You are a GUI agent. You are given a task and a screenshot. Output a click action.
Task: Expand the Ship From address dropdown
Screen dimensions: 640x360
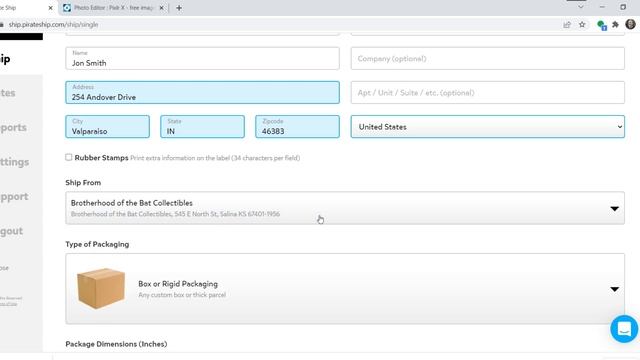pos(345,208)
